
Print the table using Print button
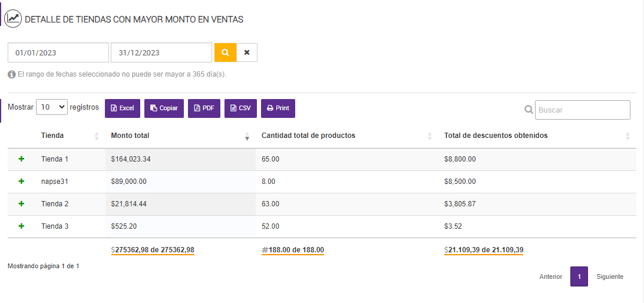pyautogui.click(x=278, y=108)
